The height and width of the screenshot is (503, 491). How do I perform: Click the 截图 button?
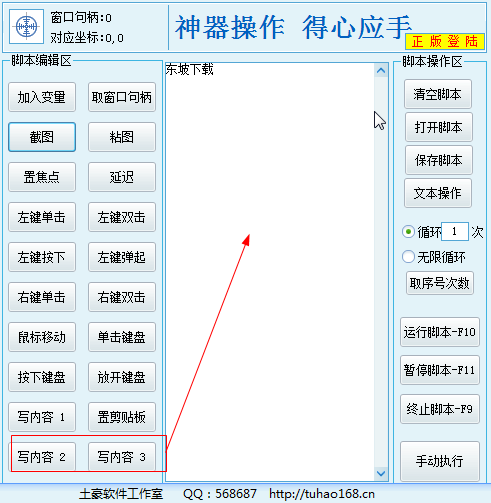coord(42,137)
